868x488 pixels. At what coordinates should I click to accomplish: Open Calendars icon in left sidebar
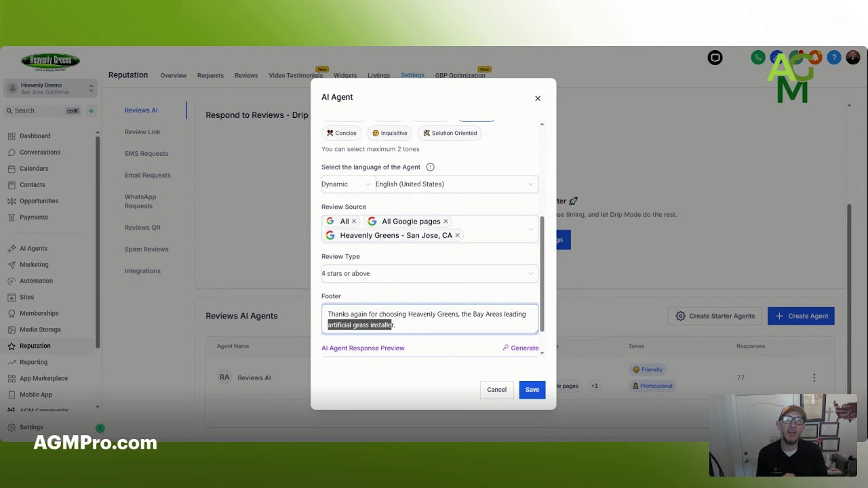coord(12,168)
